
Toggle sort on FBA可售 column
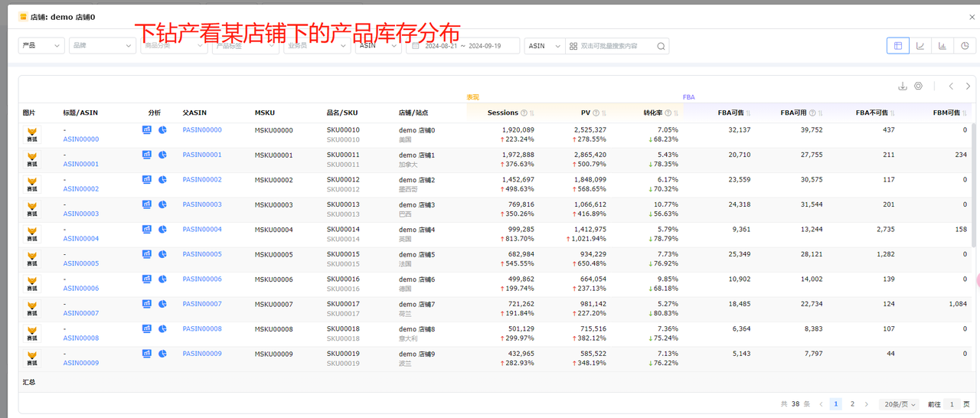pyautogui.click(x=748, y=113)
